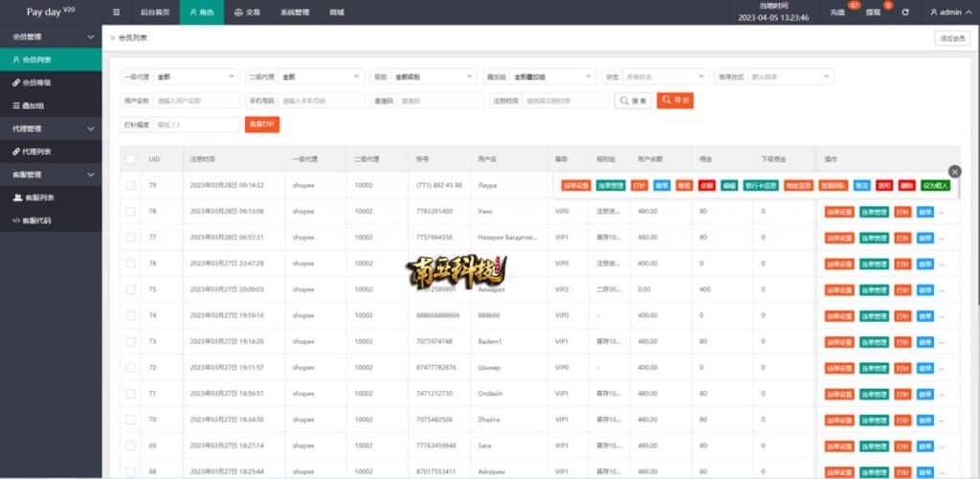Screen dimensions: 980x479
Task: Open 叠加组 in the sidebar
Action: tap(34, 105)
